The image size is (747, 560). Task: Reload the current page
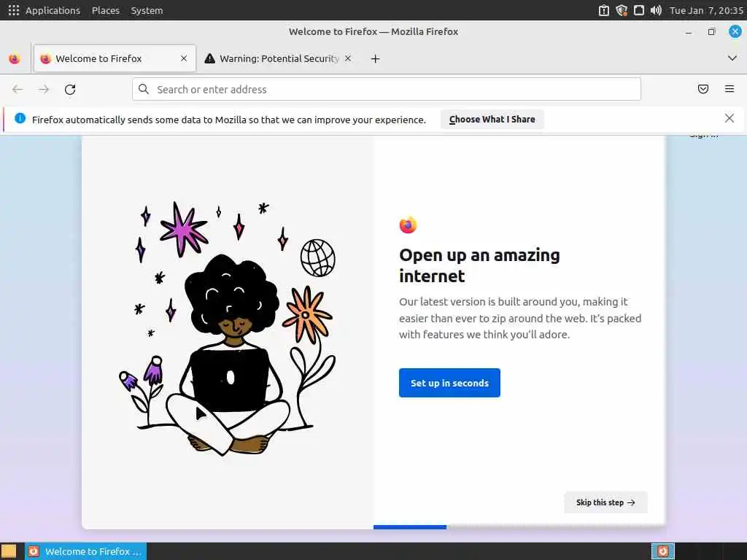click(70, 90)
